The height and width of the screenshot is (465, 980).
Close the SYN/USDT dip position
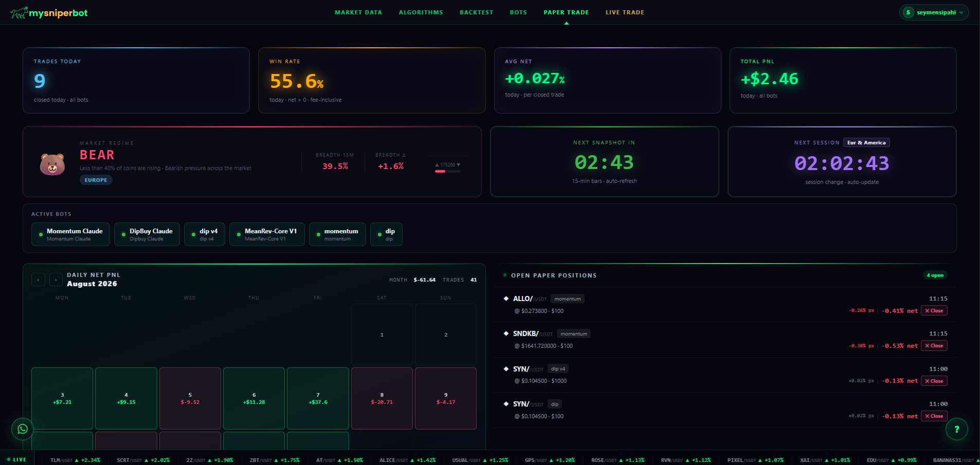point(934,416)
